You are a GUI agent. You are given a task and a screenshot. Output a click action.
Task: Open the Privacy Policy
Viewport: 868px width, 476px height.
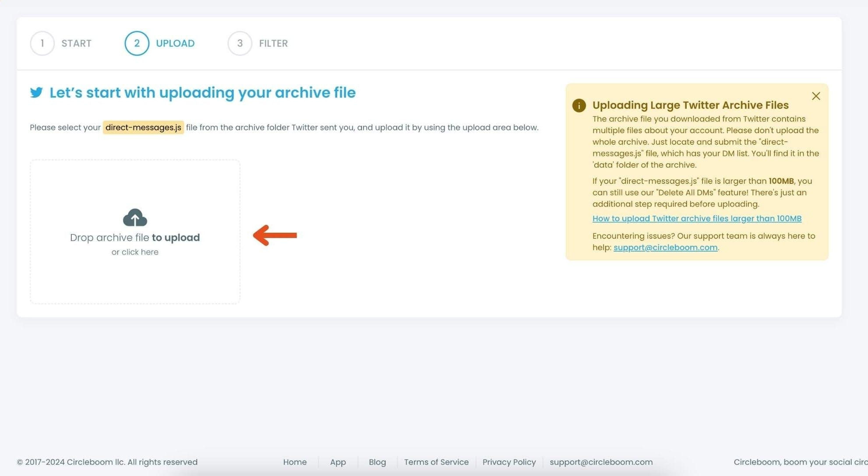click(x=509, y=462)
